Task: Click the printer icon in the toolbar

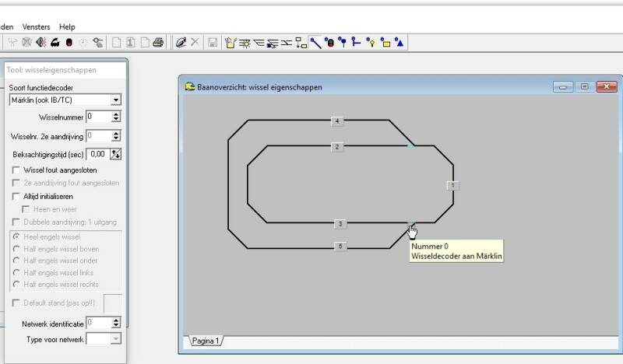Action: tap(158, 42)
